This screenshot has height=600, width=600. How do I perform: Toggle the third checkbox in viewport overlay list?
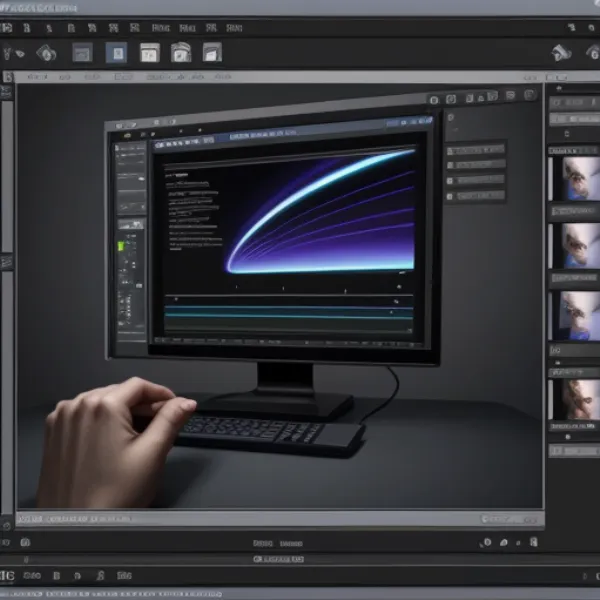tap(450, 181)
